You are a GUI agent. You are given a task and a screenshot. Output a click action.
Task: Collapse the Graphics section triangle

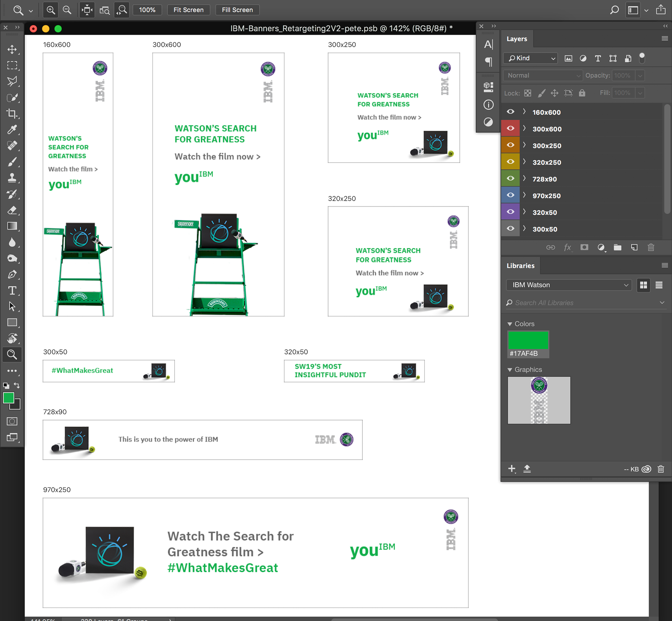pyautogui.click(x=510, y=370)
